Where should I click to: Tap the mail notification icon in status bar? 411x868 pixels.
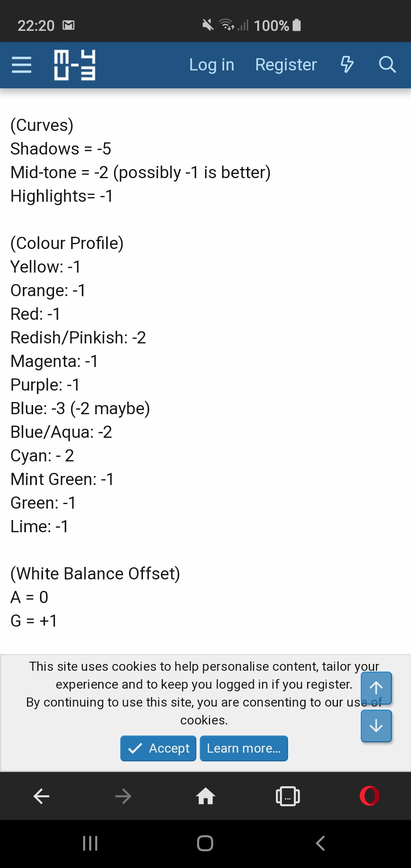click(68, 26)
